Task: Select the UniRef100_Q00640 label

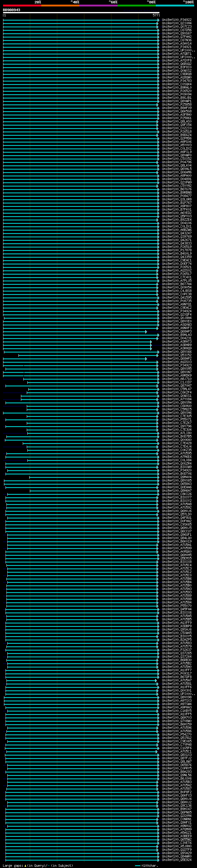Action: pos(177,440)
